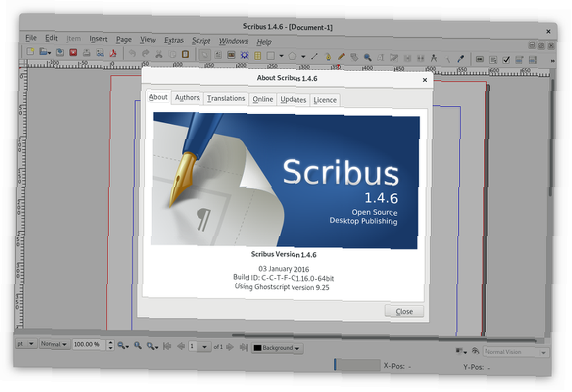572x392 pixels.
Task: Click the red Close document icon
Action: (x=73, y=52)
